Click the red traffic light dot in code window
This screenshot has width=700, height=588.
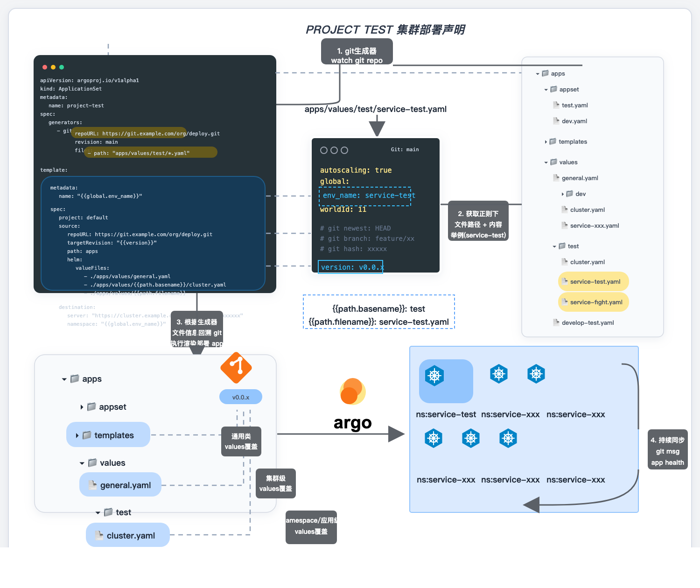pos(44,67)
